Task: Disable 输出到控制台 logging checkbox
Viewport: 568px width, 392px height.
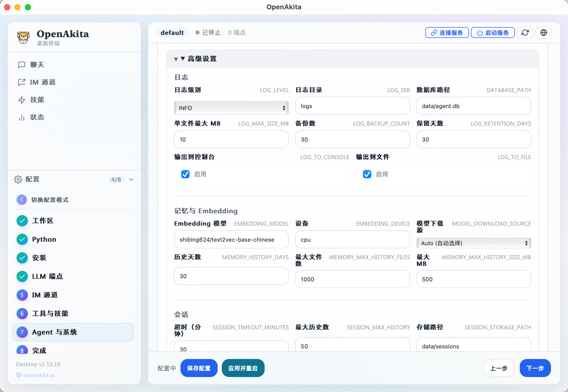Action: tap(185, 174)
